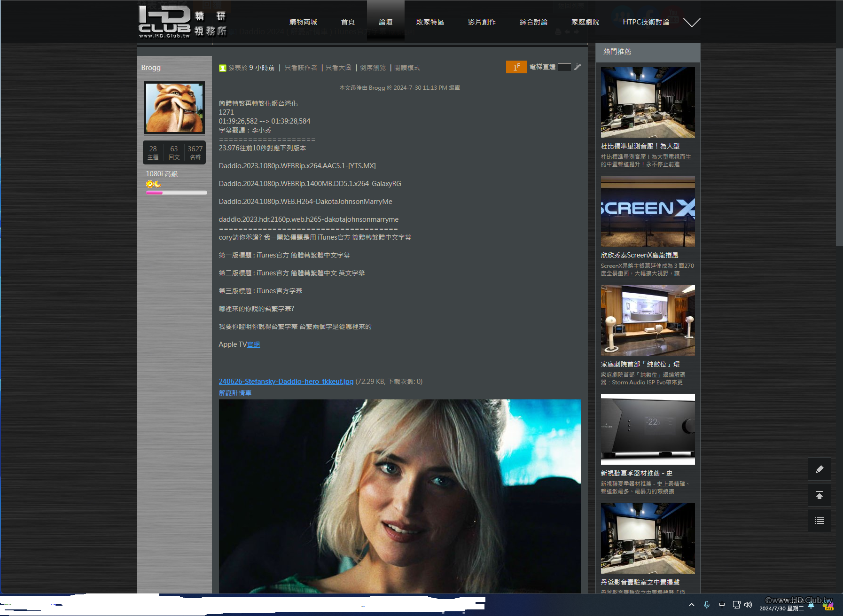Open the 純數位 home theater thumbnail

pyautogui.click(x=648, y=320)
